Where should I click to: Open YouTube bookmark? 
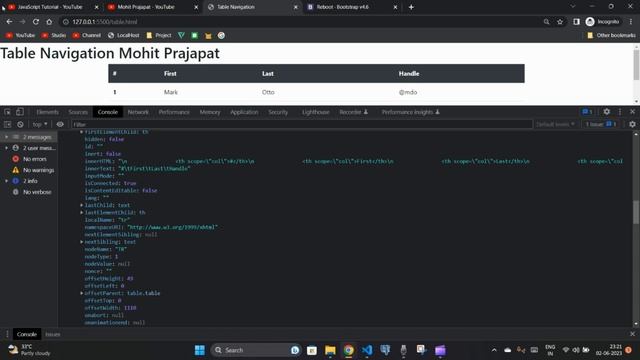[x=20, y=36]
